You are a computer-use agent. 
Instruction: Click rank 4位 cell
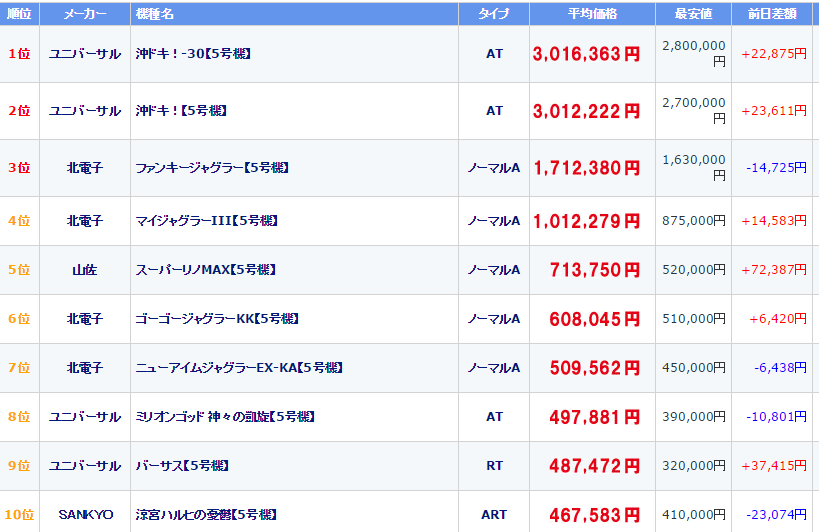[x=19, y=221]
